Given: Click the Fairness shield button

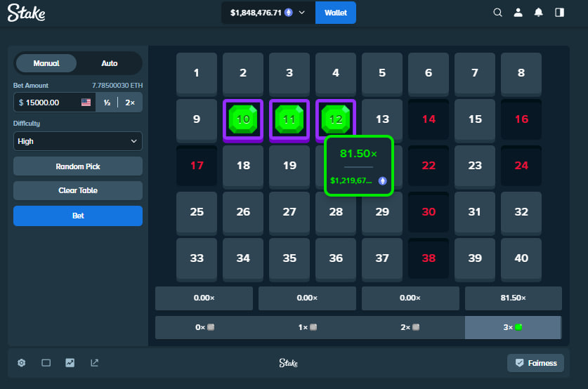Looking at the screenshot, I should tap(535, 363).
